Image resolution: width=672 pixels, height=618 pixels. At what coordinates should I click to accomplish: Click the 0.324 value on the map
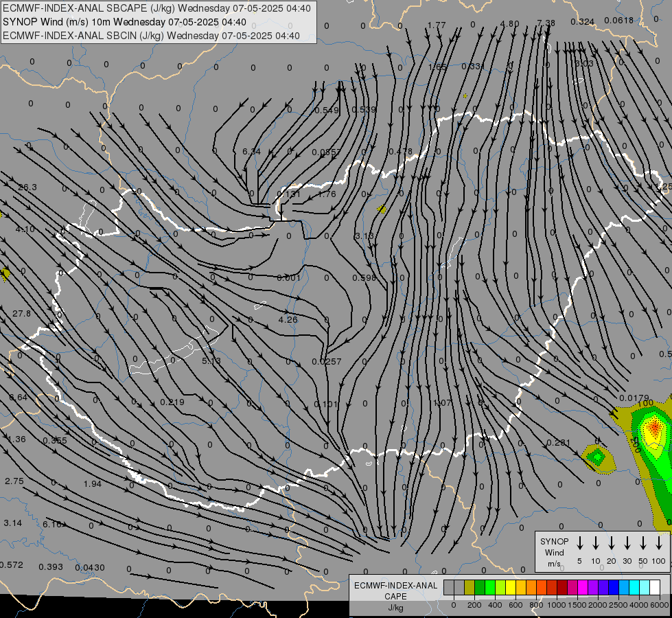[x=583, y=22]
